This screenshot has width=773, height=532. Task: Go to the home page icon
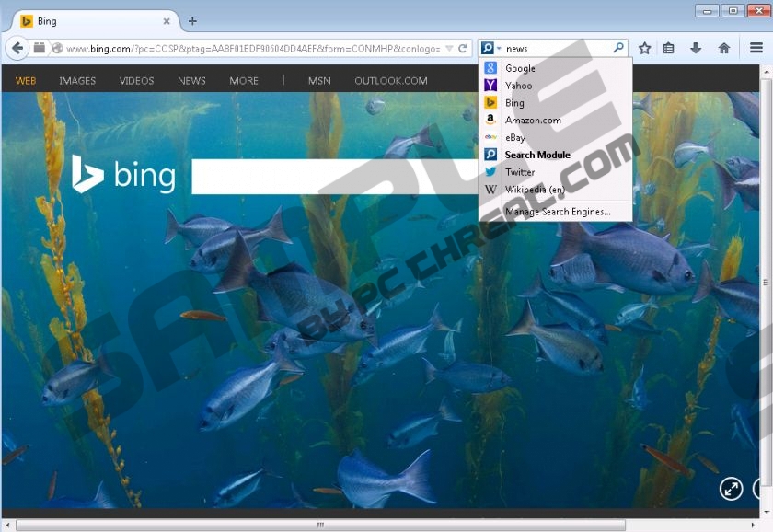724,48
